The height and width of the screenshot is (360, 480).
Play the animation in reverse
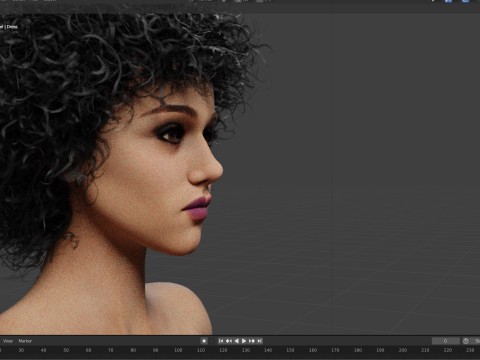[x=236, y=341]
